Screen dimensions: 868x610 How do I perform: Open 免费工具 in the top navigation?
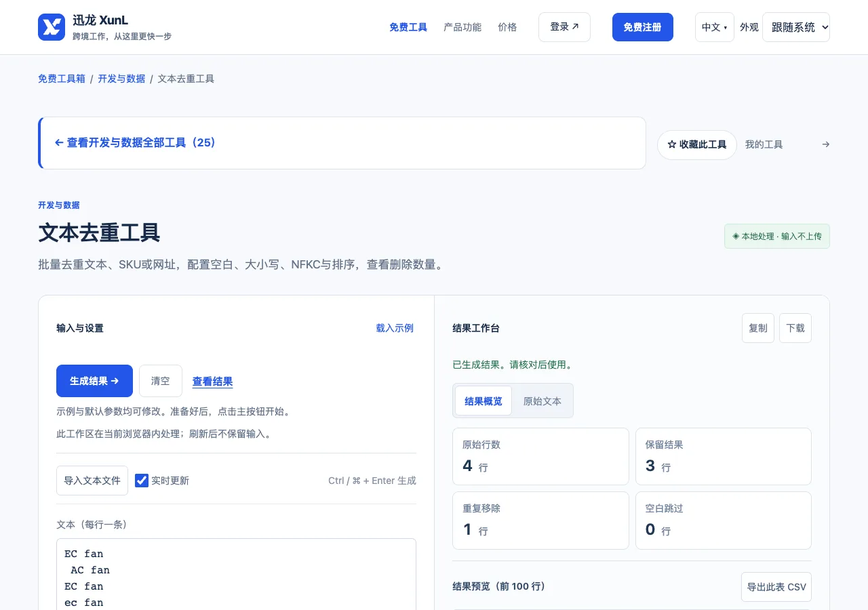click(x=408, y=27)
